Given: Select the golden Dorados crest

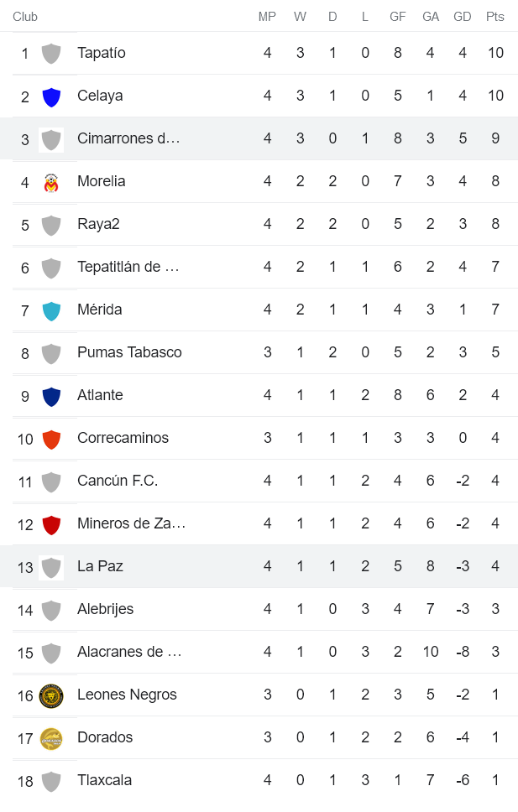Looking at the screenshot, I should (x=52, y=737).
